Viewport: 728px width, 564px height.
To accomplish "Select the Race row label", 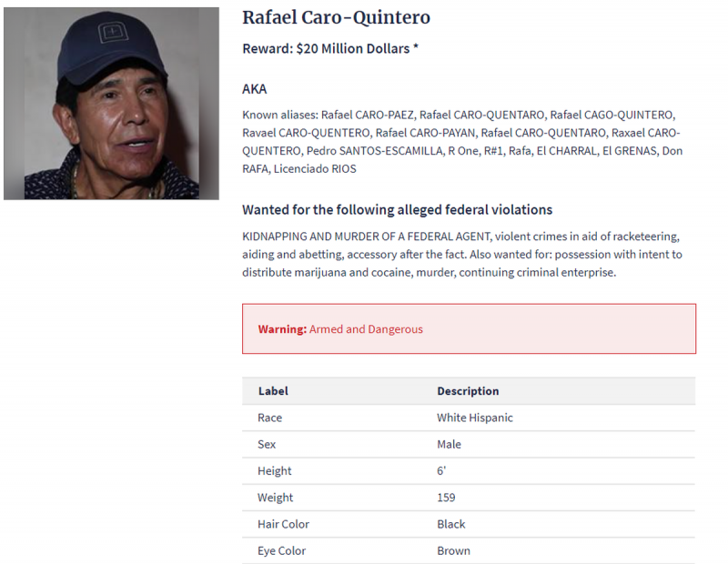I will 270,418.
